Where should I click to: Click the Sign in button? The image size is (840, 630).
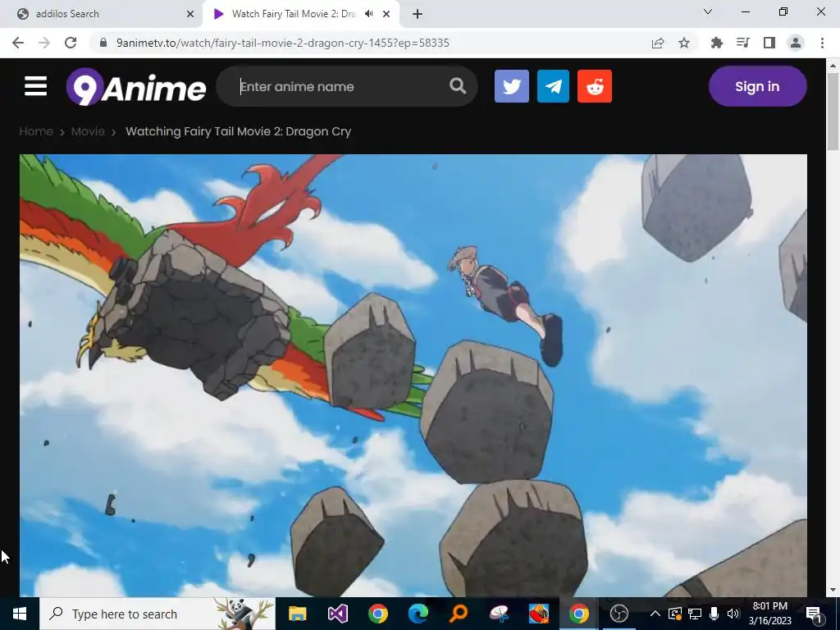757,86
